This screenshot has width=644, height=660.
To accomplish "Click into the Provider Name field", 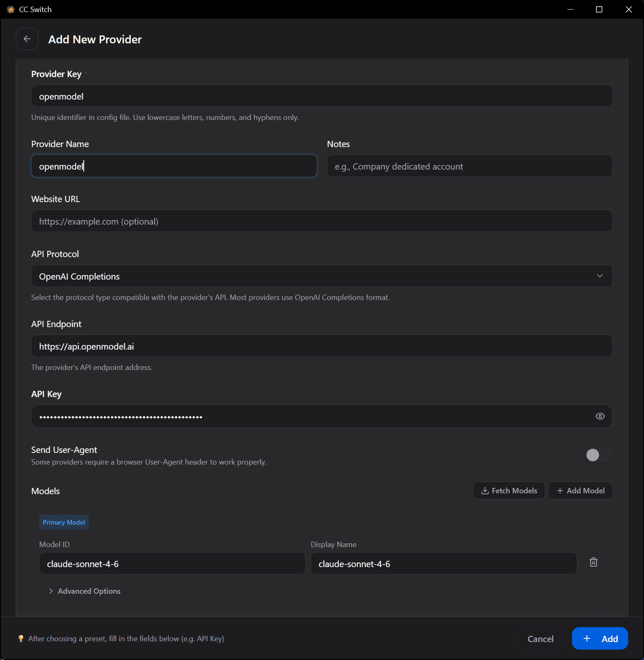I will pyautogui.click(x=174, y=166).
